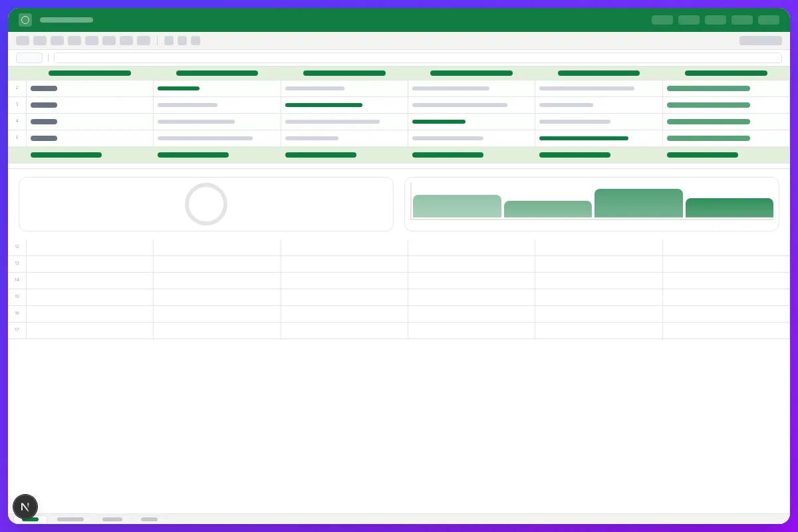
Task: Click the leftmost gray toolbar button
Action: 23,41
